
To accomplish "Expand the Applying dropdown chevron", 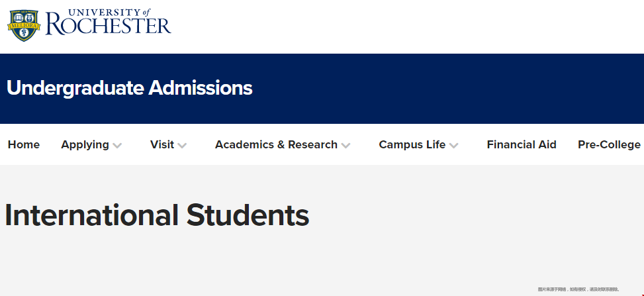I will point(117,146).
